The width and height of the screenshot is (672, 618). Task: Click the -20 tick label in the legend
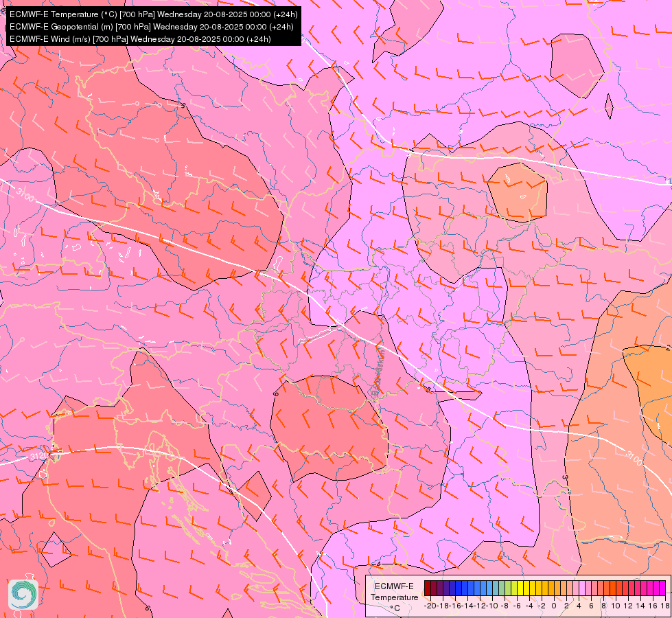430,606
